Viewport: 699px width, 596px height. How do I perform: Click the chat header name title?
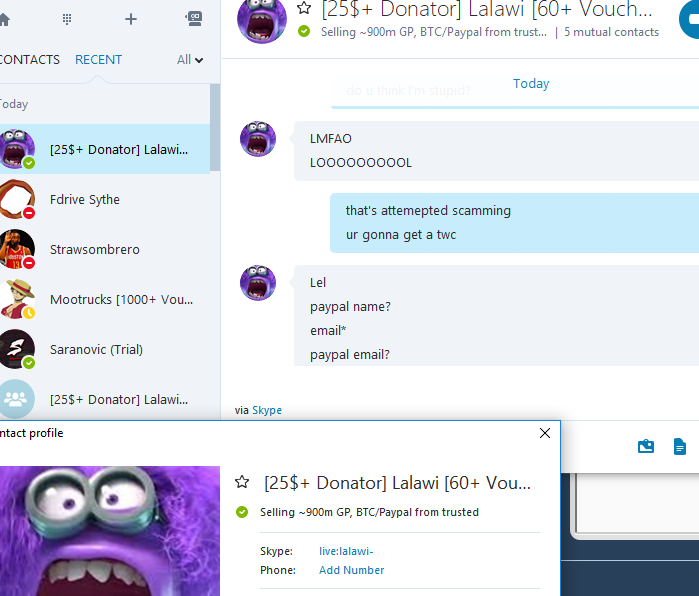click(x=487, y=9)
